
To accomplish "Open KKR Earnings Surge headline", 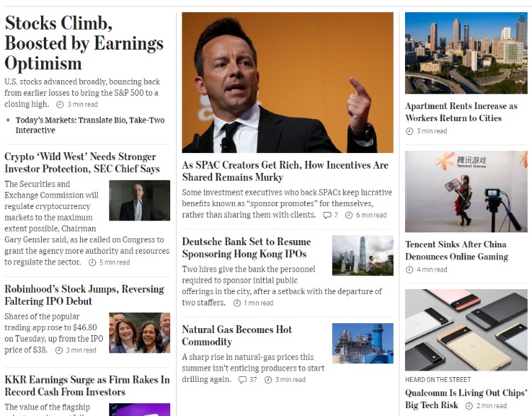I will (87, 386).
